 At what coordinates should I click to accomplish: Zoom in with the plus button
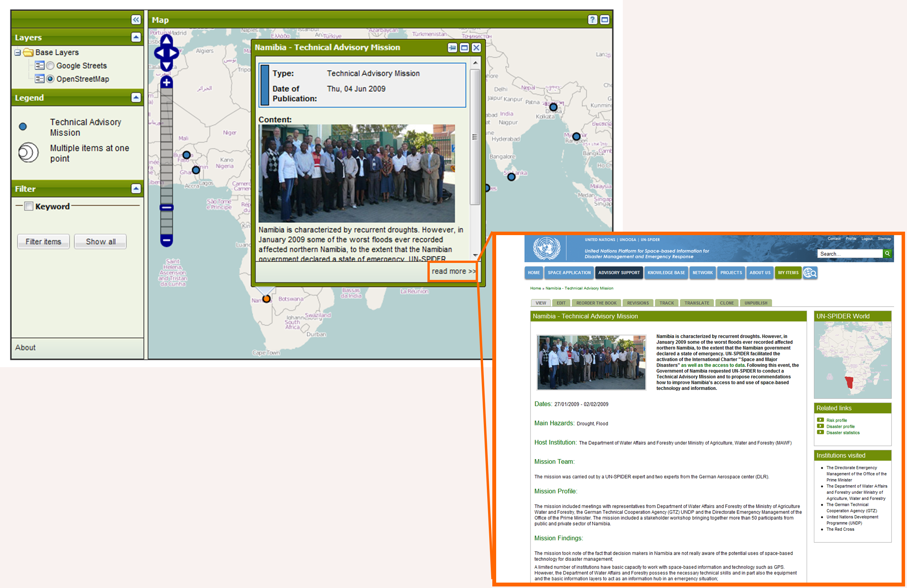pyautogui.click(x=166, y=82)
